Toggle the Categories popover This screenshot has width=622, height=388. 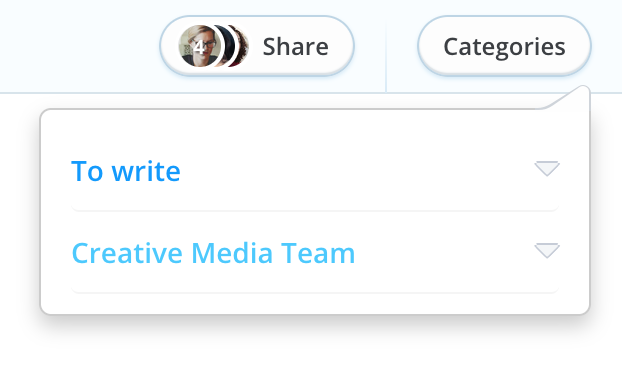pos(504,46)
